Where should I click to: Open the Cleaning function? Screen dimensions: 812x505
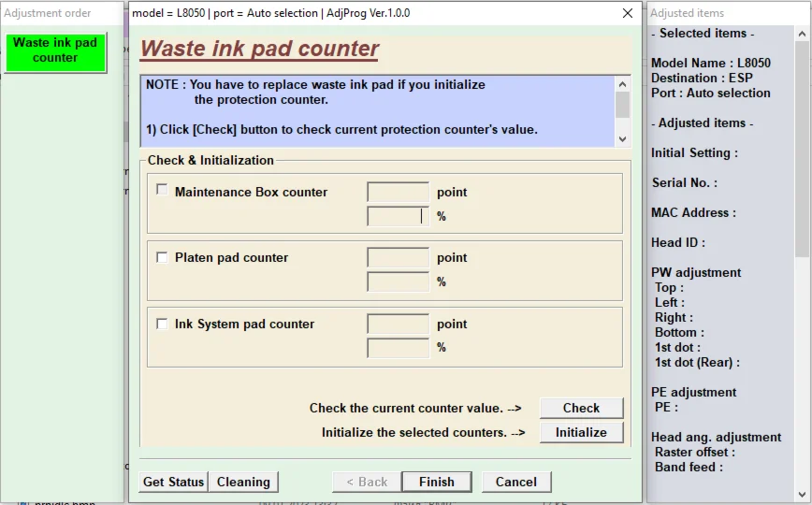pos(243,482)
